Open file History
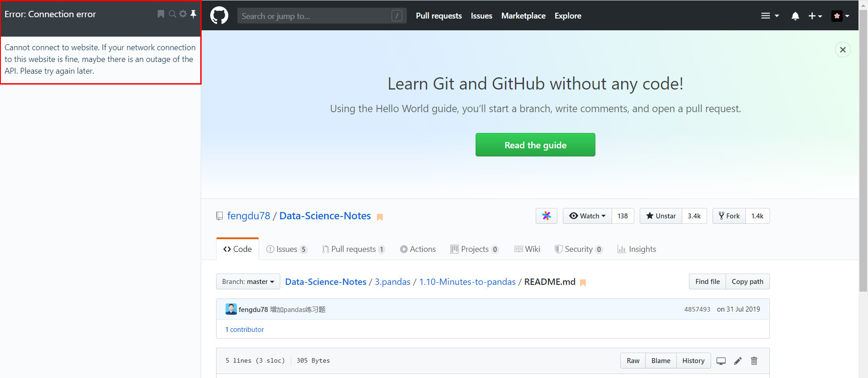 [x=693, y=361]
